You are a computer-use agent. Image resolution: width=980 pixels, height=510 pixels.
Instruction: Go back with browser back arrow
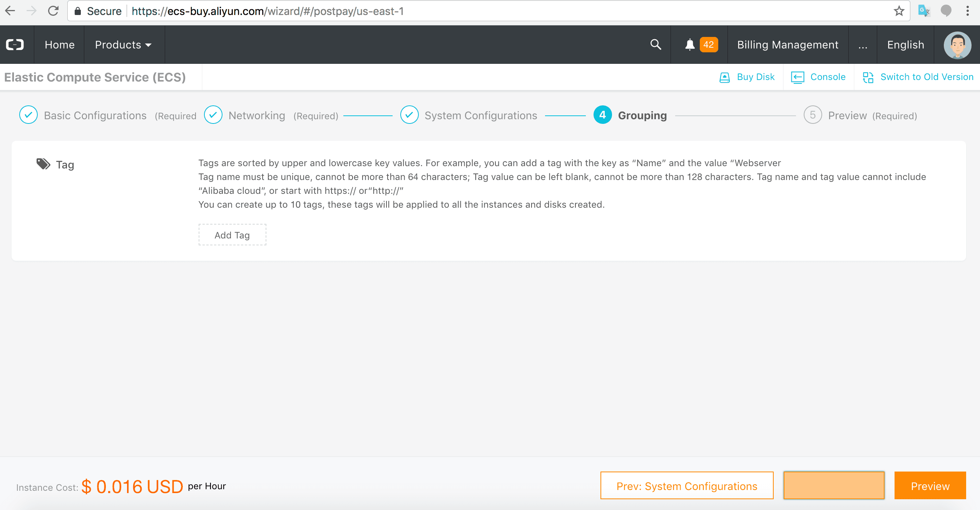[10, 11]
